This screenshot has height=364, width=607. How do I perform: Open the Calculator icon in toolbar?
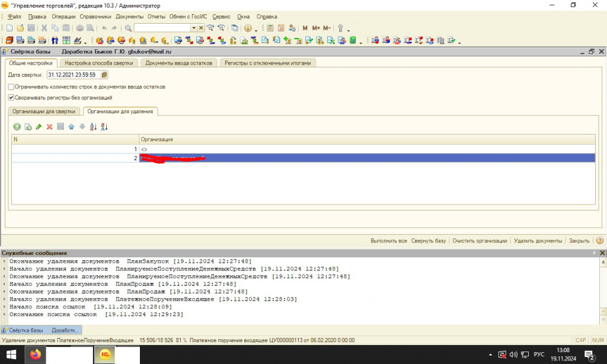[x=270, y=28]
